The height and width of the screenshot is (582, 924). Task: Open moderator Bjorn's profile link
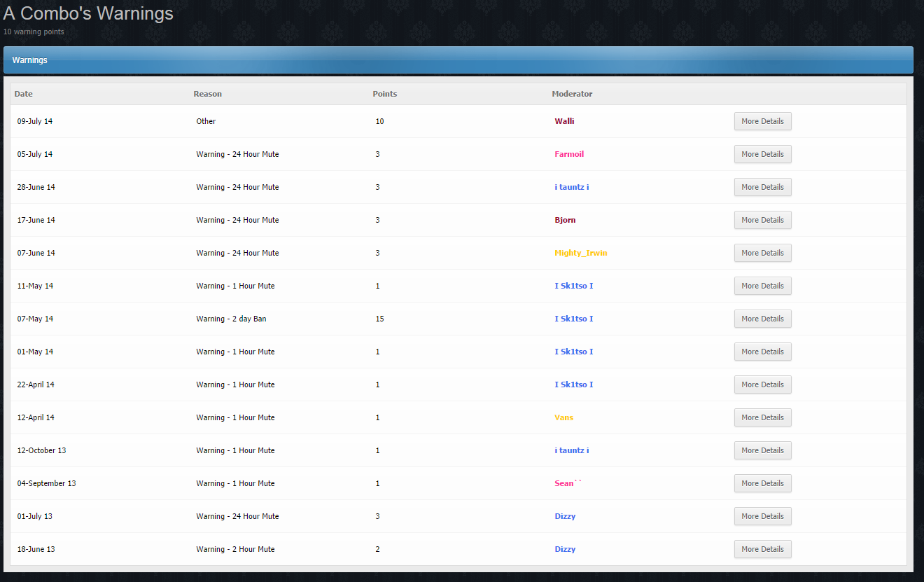565,220
